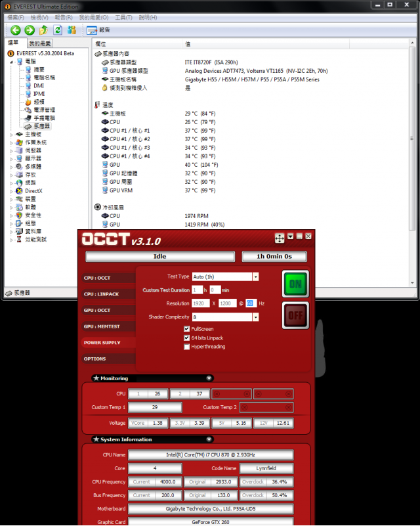Click the laptop icon for 手提電腦
Viewport: 420px width, 526px height.
(x=28, y=118)
